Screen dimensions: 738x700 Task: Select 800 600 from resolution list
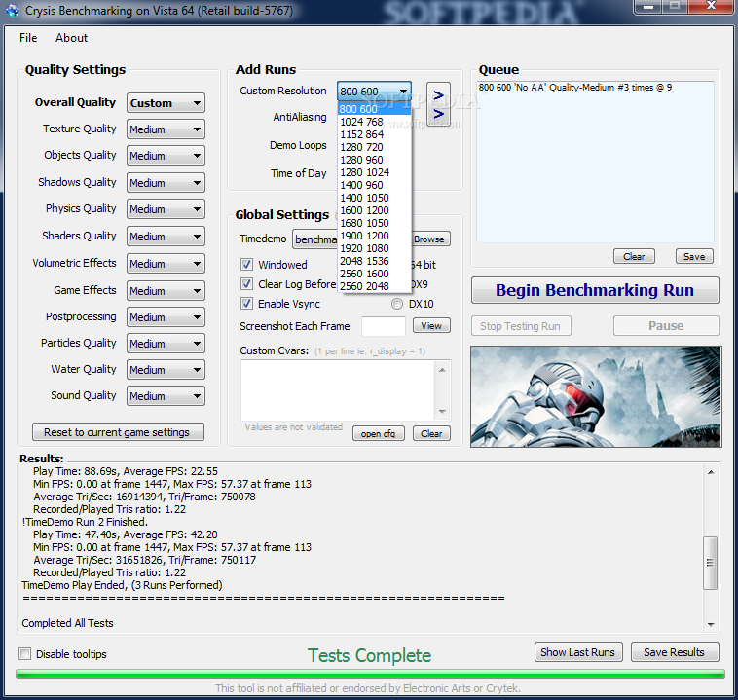[374, 109]
